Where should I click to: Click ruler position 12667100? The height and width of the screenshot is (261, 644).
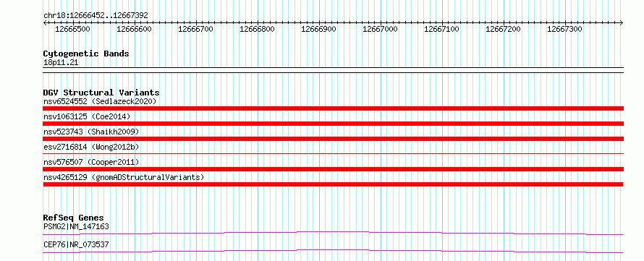point(442,29)
